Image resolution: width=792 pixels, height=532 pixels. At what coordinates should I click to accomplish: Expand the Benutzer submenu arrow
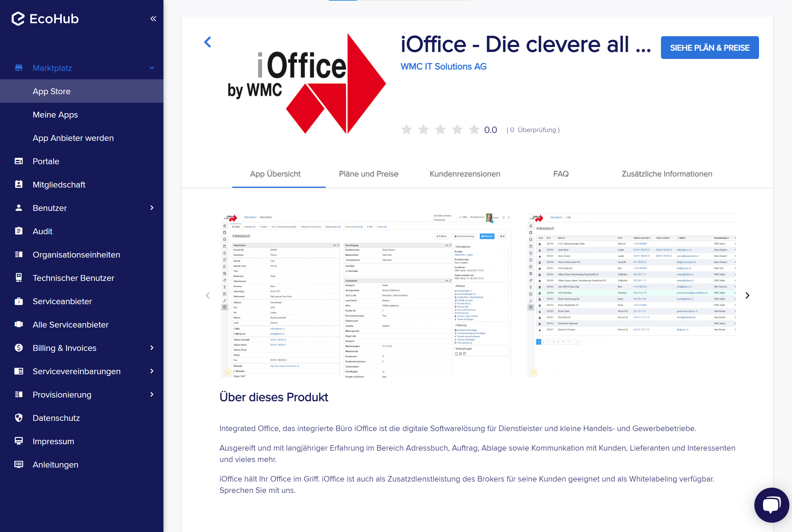(152, 208)
